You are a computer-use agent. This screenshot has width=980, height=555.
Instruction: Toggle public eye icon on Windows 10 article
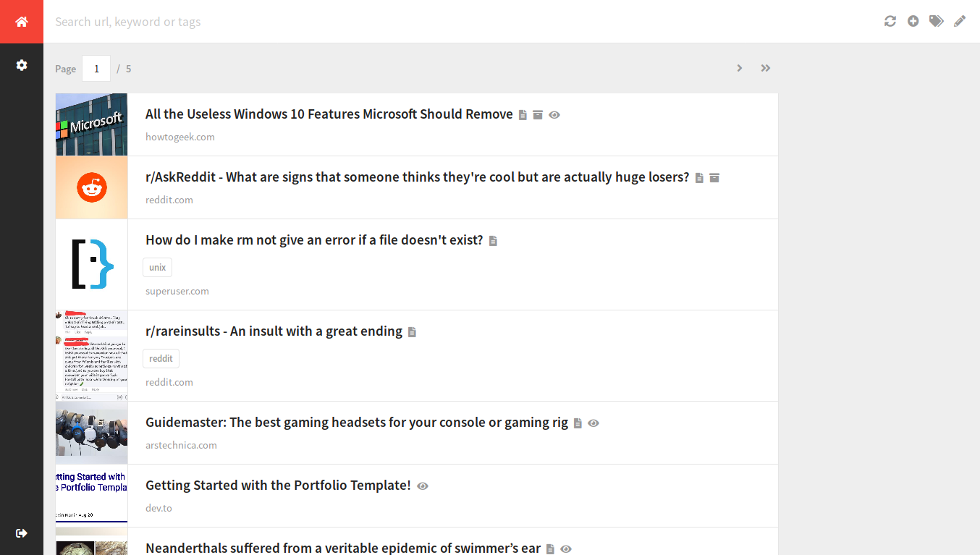[x=554, y=115]
